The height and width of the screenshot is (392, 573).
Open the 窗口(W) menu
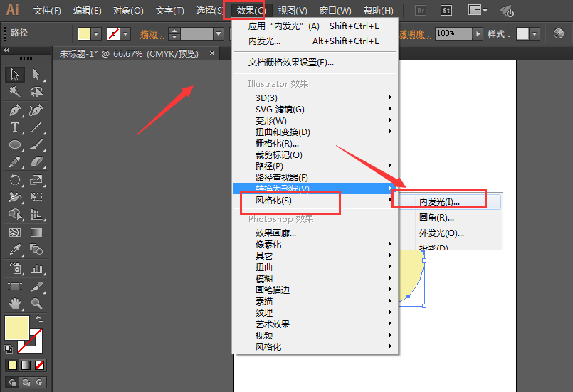(335, 11)
